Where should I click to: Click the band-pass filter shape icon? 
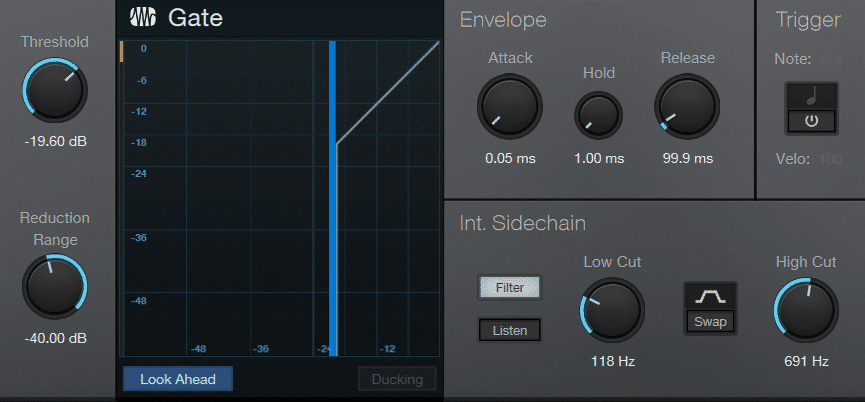tap(711, 297)
